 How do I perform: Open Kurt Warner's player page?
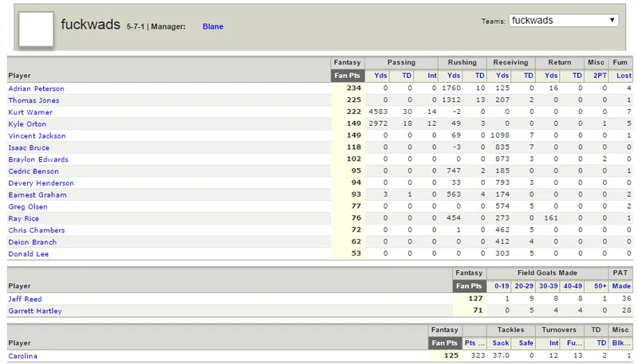tap(30, 112)
